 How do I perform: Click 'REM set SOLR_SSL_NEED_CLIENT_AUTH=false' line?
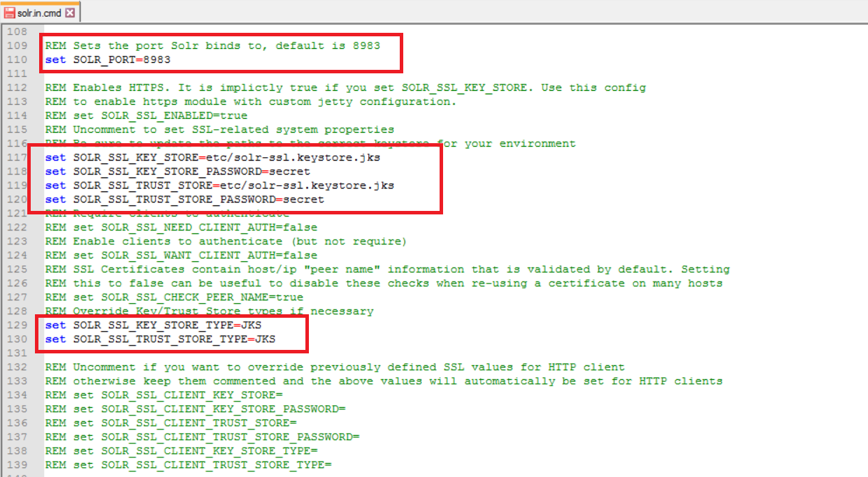182,227
